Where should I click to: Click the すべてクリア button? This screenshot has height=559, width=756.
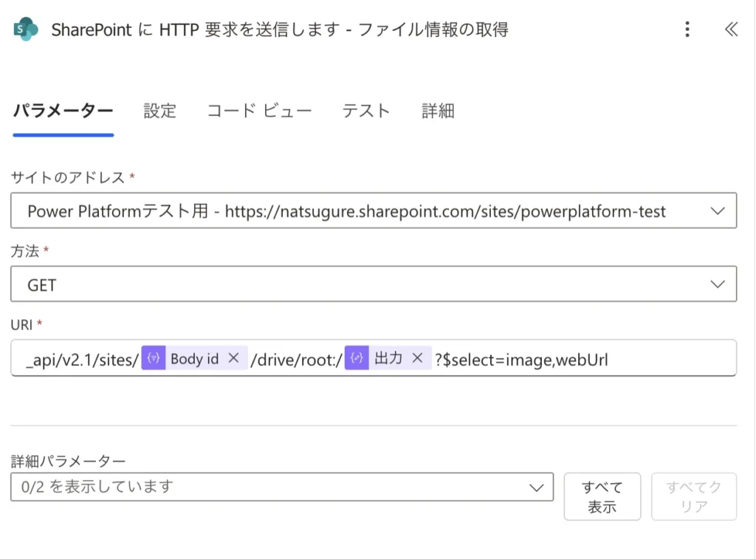click(694, 497)
